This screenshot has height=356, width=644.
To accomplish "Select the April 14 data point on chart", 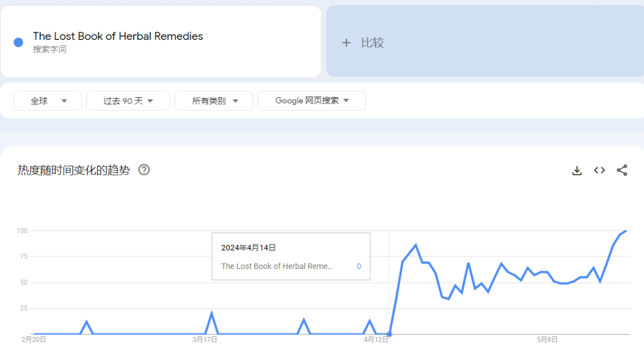I will pyautogui.click(x=389, y=334).
